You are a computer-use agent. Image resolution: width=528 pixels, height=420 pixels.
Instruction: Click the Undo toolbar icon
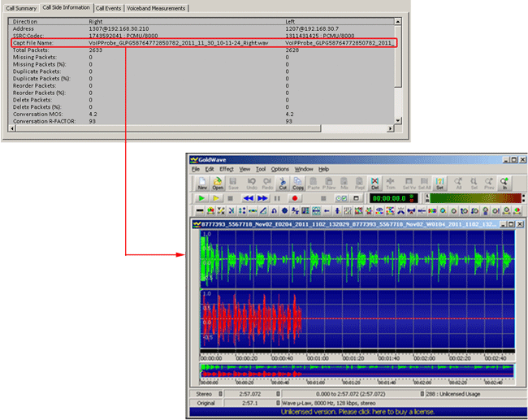(252, 184)
